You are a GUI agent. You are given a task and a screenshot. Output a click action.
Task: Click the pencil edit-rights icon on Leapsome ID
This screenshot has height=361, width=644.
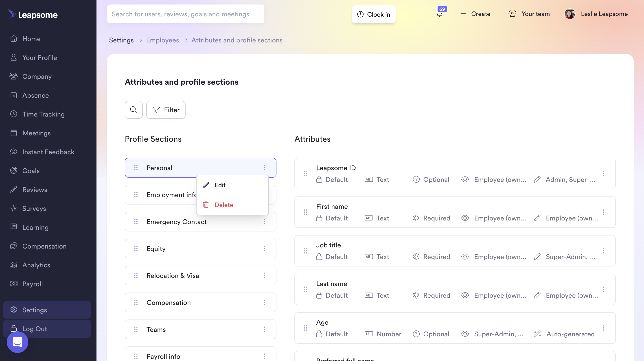coord(537,179)
